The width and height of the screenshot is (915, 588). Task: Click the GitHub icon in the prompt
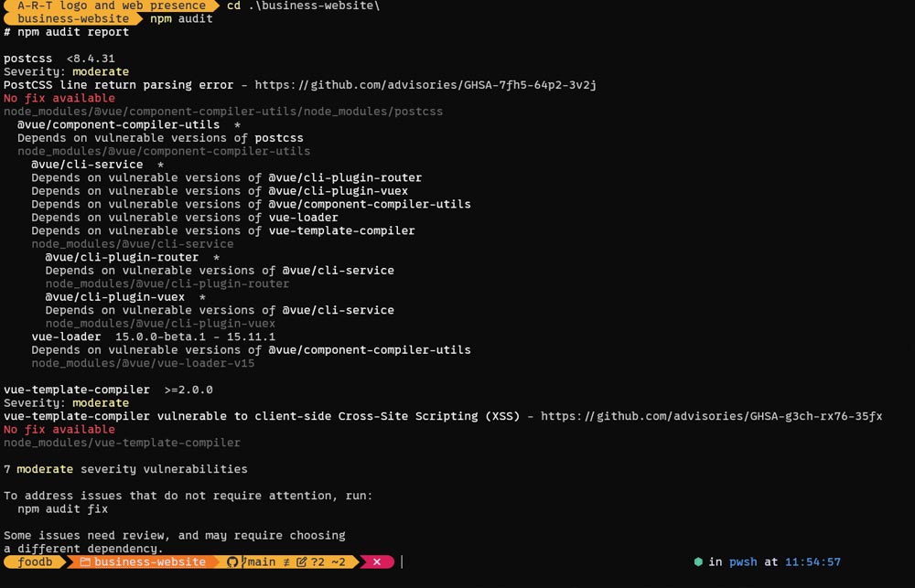coord(232,561)
